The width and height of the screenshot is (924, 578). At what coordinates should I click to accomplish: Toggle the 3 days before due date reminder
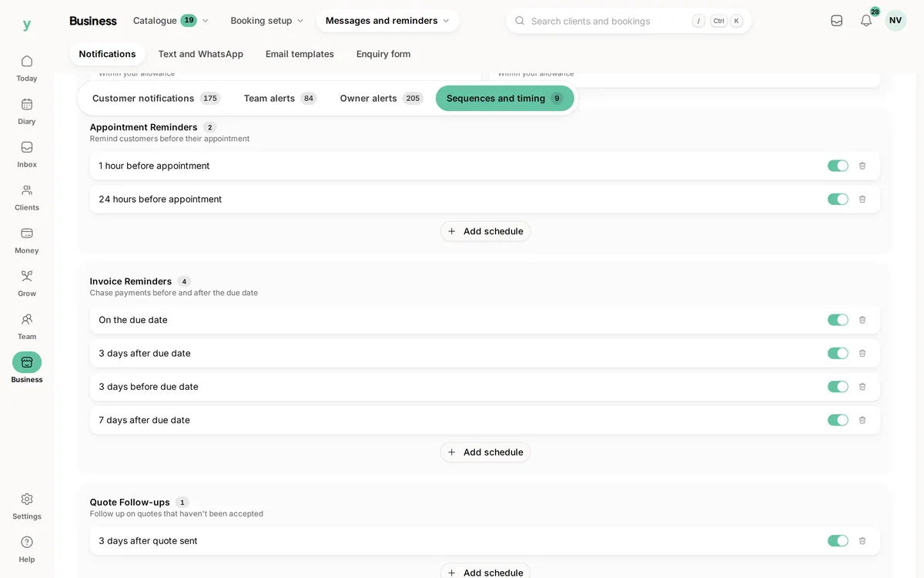pos(838,387)
